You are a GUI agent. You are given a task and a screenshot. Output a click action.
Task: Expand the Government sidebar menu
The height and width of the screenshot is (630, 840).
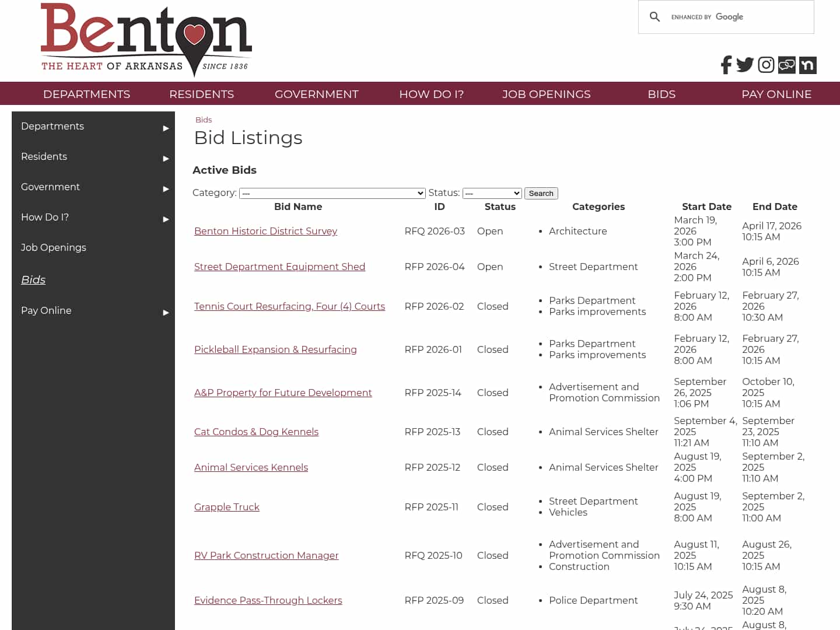point(165,188)
